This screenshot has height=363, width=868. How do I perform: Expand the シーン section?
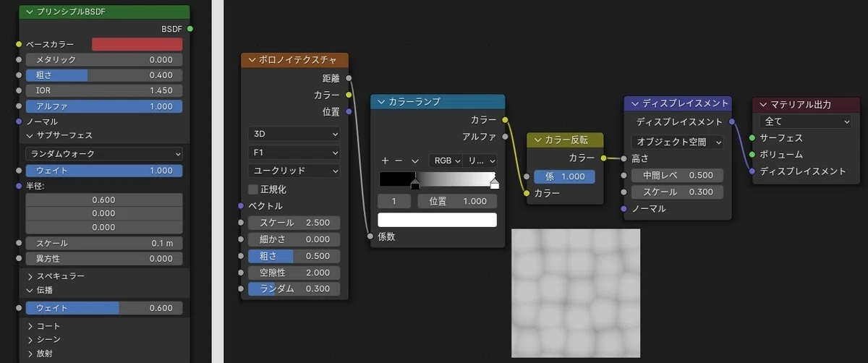pyautogui.click(x=30, y=339)
